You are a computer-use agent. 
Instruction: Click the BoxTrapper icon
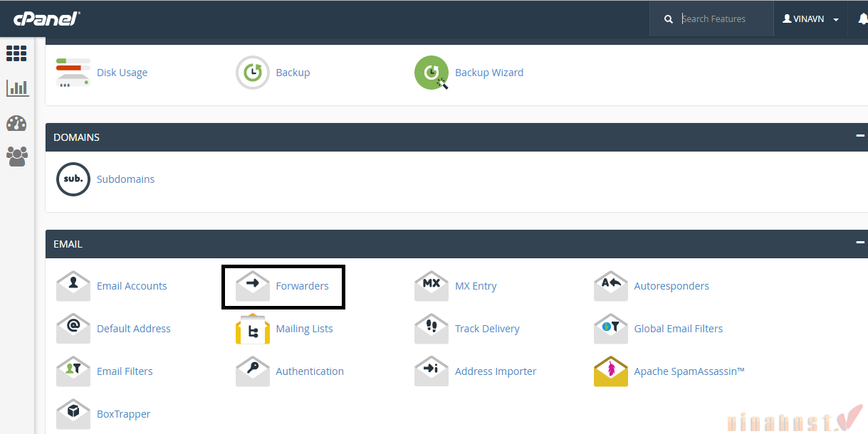[73, 414]
